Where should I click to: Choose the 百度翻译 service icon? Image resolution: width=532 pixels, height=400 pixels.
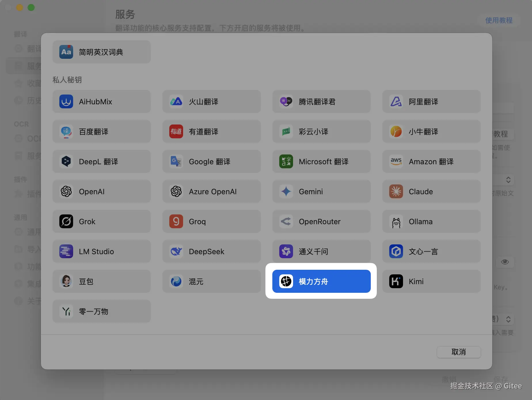(x=66, y=132)
